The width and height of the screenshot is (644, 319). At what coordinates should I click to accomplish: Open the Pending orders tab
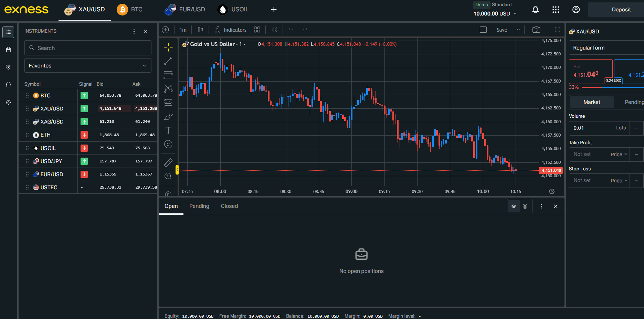point(199,206)
